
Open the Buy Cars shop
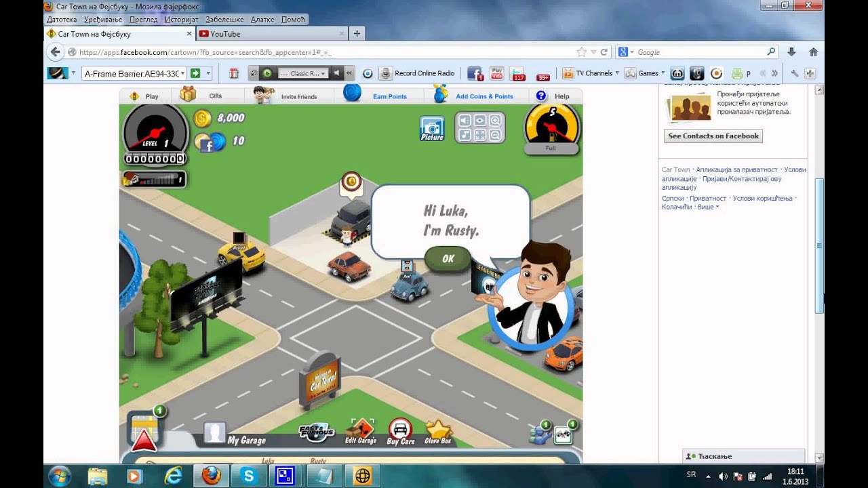point(401,432)
